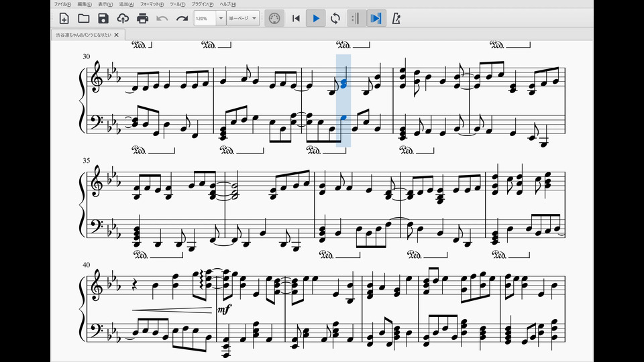The width and height of the screenshot is (644, 362).
Task: Open the 単一ページ view mode dropdown
Action: click(x=243, y=19)
